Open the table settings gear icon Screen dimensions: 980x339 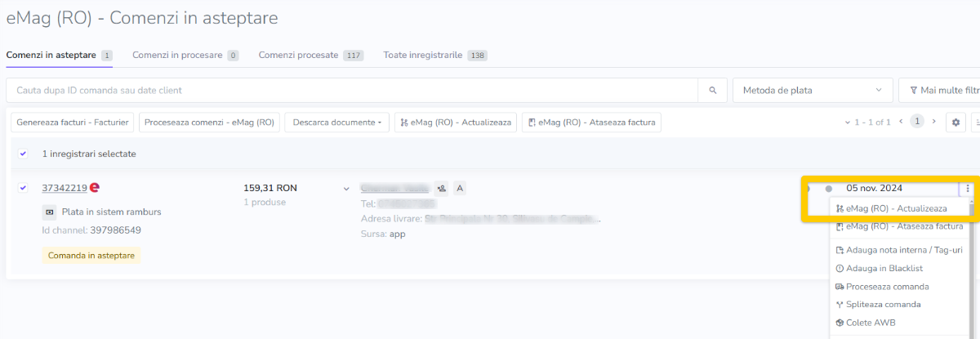click(955, 123)
